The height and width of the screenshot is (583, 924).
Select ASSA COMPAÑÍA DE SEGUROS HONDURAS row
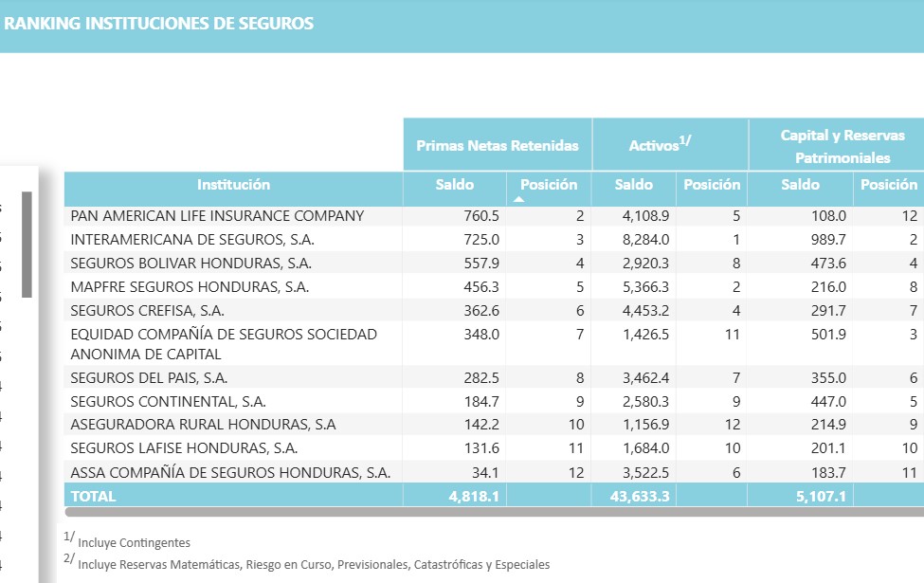(494, 473)
